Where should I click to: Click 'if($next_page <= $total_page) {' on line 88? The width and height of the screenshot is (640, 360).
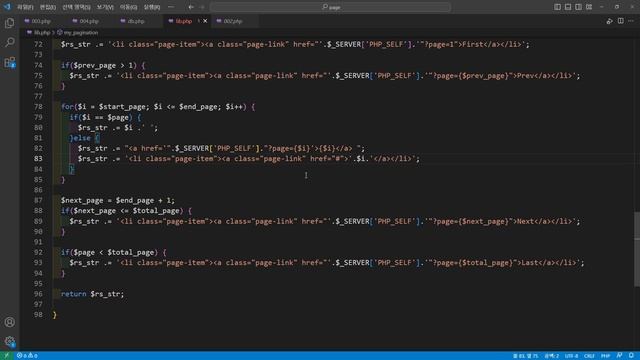coord(126,211)
